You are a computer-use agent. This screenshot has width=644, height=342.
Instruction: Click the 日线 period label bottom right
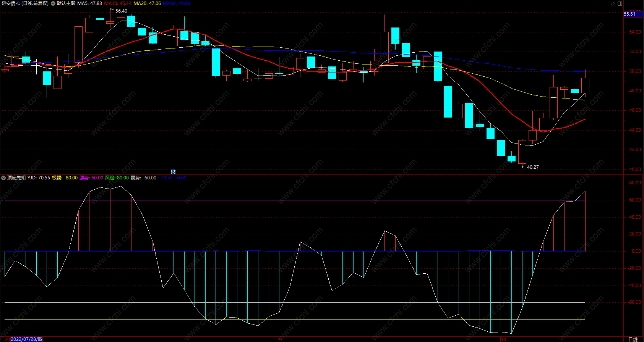click(633, 339)
